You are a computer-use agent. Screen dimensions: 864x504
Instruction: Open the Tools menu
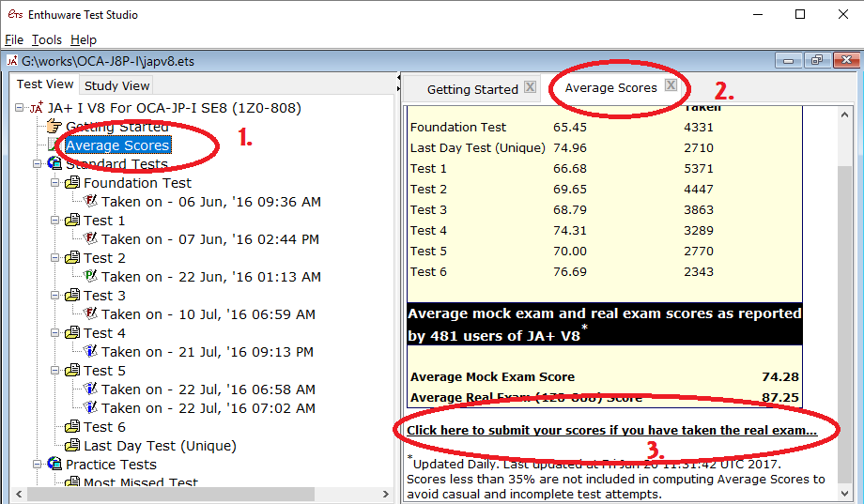click(47, 39)
